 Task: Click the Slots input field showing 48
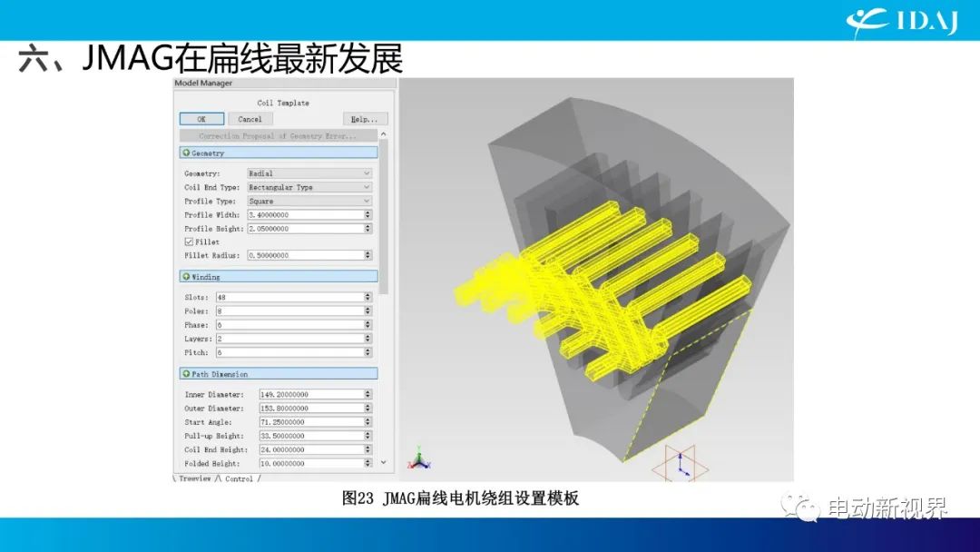(290, 297)
